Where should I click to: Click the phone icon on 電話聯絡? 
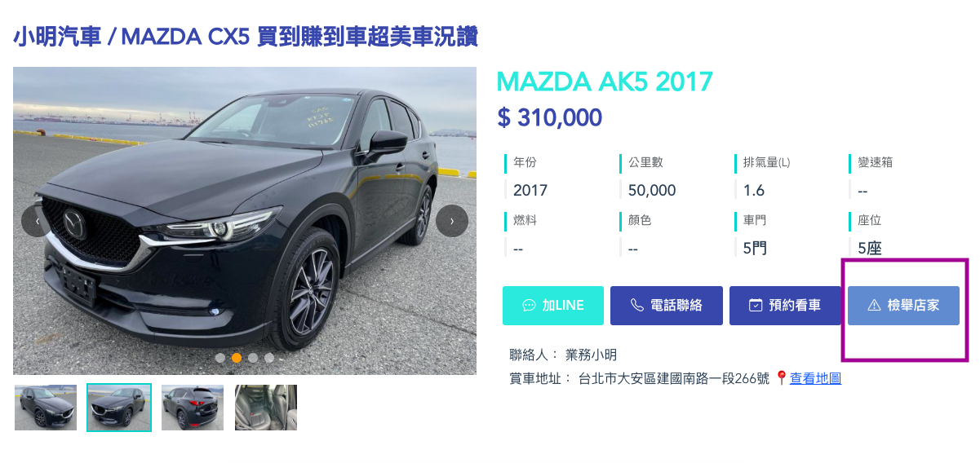tap(637, 306)
